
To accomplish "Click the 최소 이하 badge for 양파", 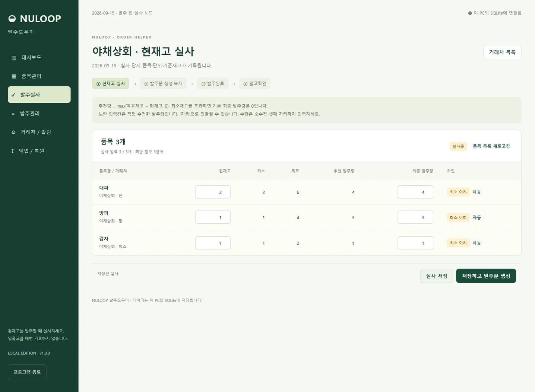I will click(x=458, y=217).
